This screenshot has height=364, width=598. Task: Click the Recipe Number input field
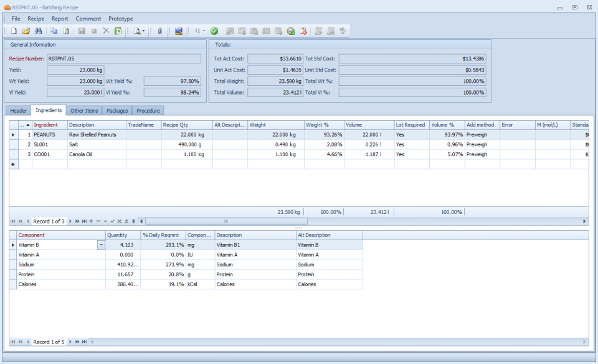point(123,58)
